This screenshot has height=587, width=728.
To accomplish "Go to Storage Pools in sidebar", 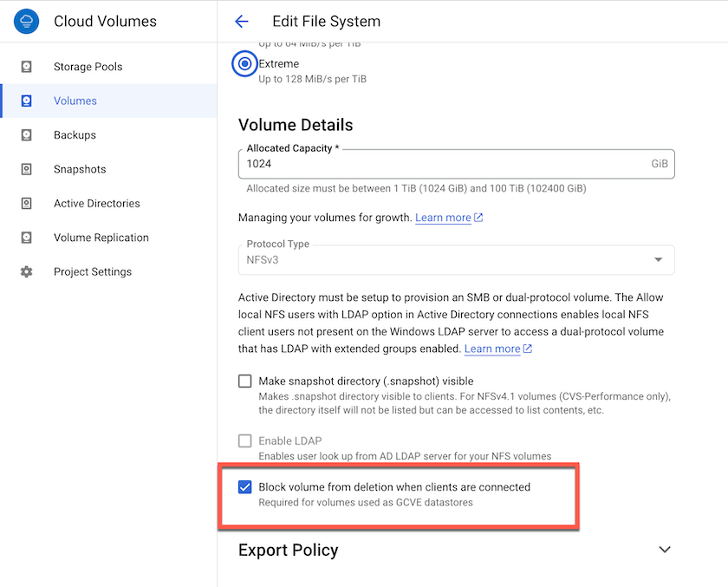I will 88,67.
